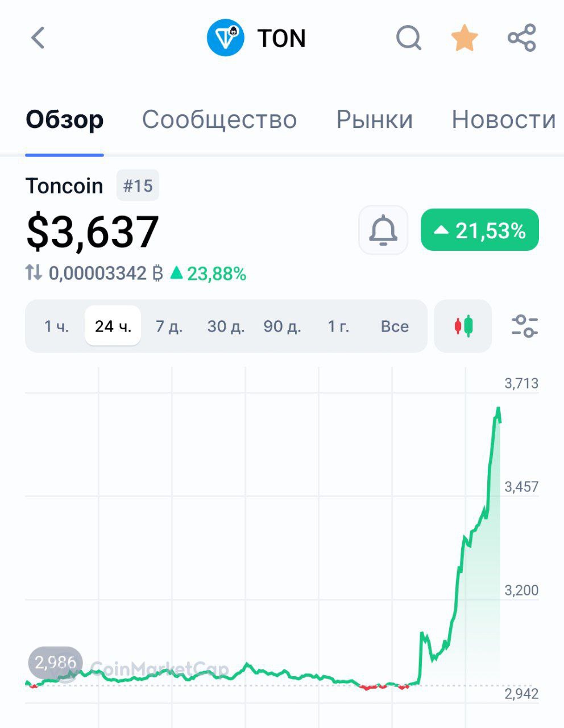Go to the Новости tab
This screenshot has width=564, height=728.
click(x=503, y=120)
